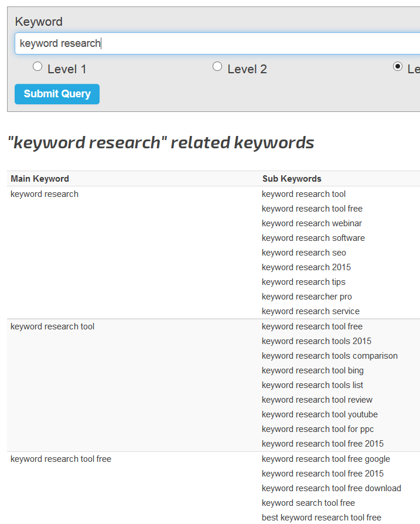Click 'best keyword research tool free' sub keyword
Screen dimensions: 420x524
(x=322, y=518)
